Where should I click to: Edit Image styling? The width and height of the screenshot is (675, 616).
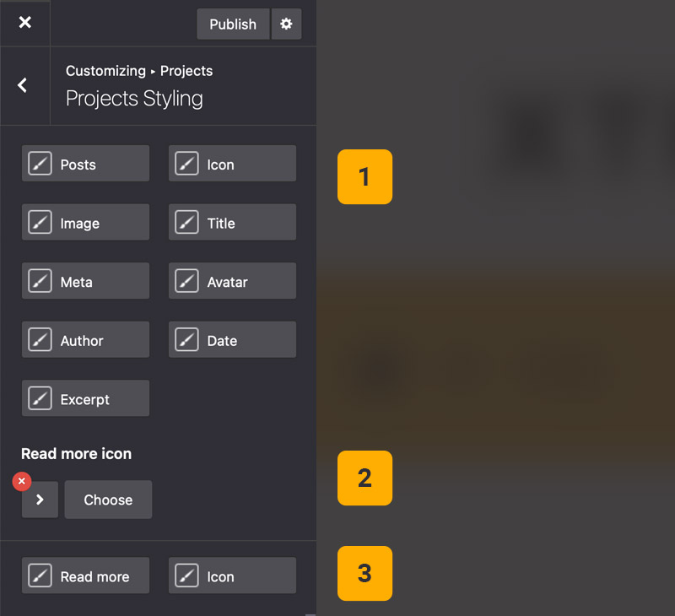tap(85, 223)
